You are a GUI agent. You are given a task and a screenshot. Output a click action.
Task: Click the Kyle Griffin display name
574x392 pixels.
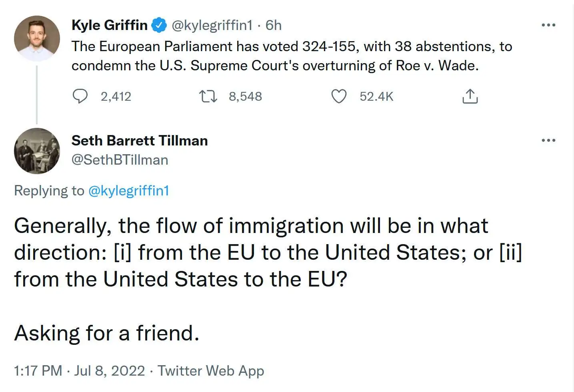pyautogui.click(x=109, y=25)
